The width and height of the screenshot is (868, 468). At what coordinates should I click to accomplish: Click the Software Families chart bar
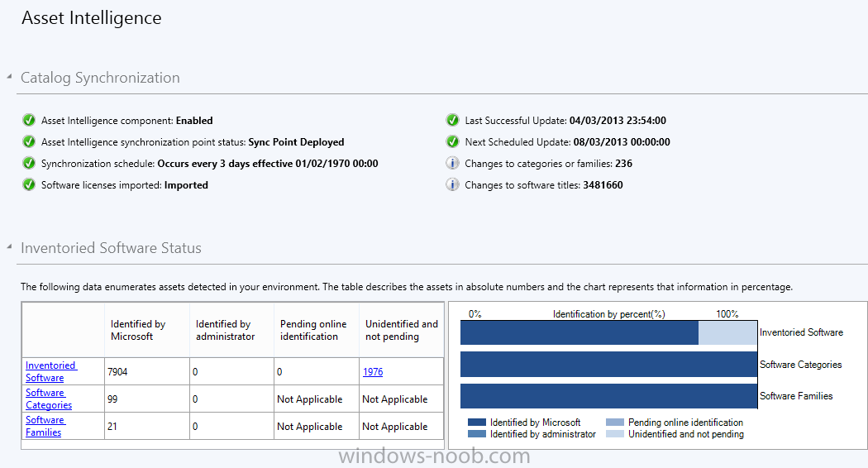pos(608,396)
